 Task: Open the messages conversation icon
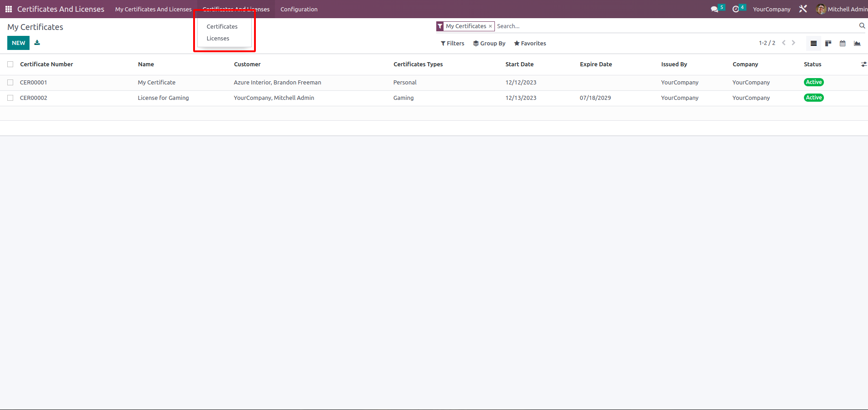coord(714,9)
